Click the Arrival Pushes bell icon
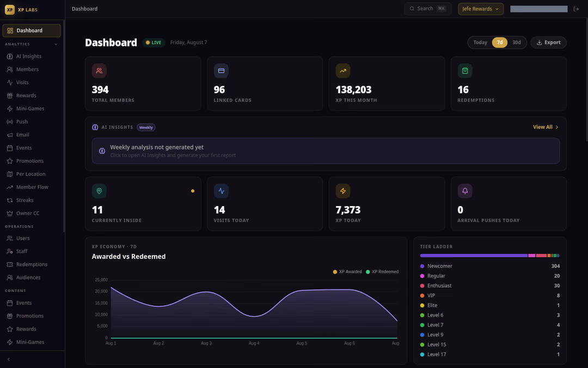Image resolution: width=588 pixels, height=368 pixels. (x=464, y=191)
